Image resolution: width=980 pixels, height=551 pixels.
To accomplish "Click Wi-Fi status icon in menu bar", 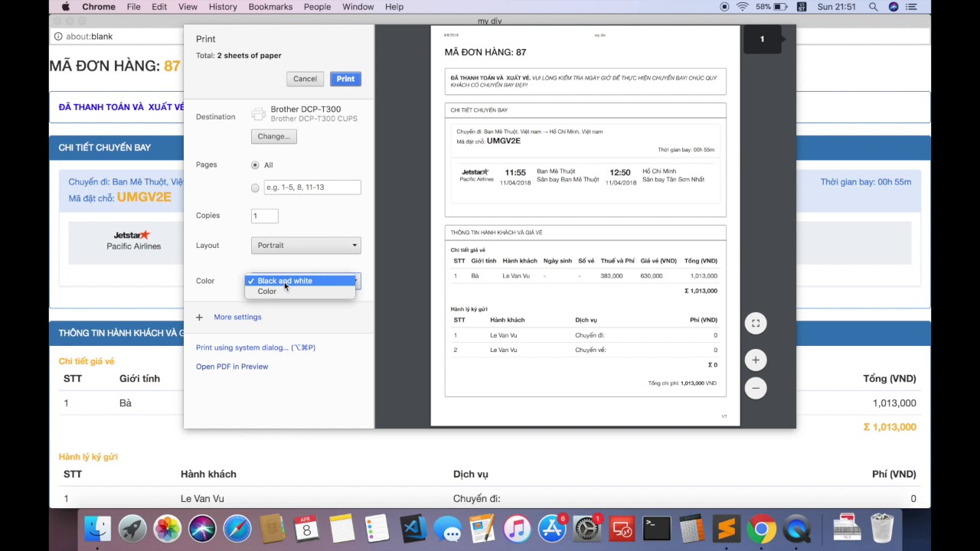I will pyautogui.click(x=742, y=7).
